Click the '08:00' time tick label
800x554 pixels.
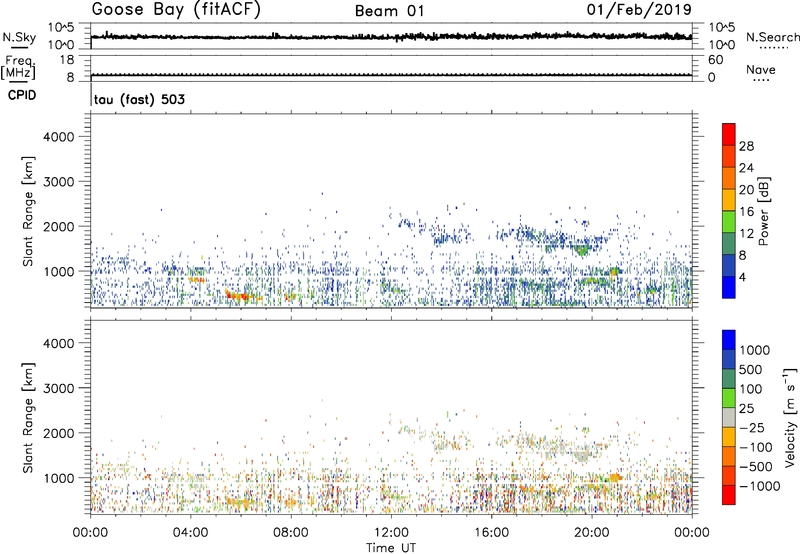(x=290, y=533)
